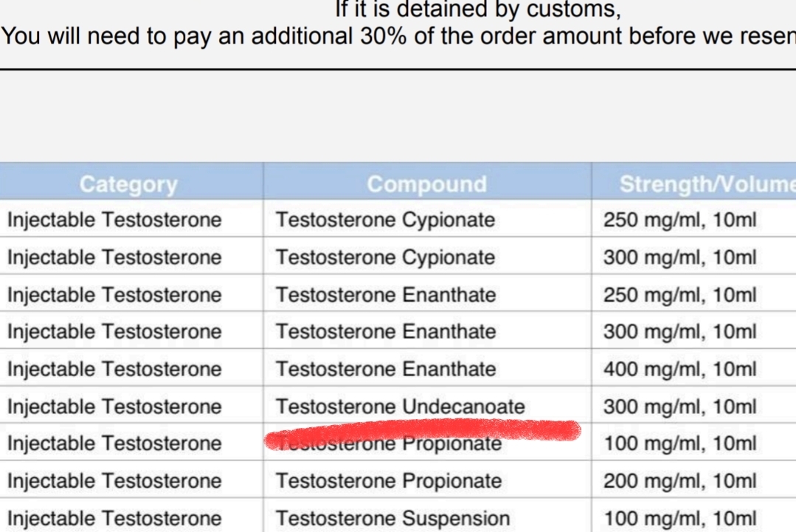Click strength cell in the Testosterone Suspension row
The width and height of the screenshot is (796, 532).
pyautogui.click(x=679, y=519)
